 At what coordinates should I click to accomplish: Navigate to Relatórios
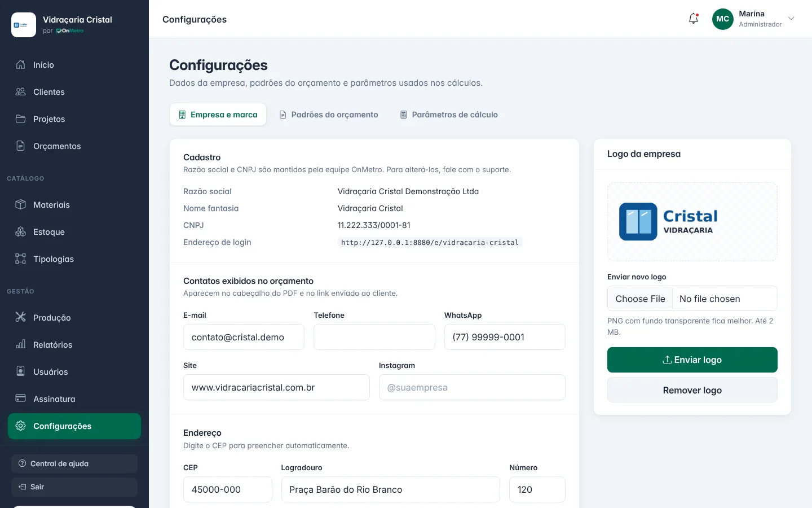click(x=74, y=344)
